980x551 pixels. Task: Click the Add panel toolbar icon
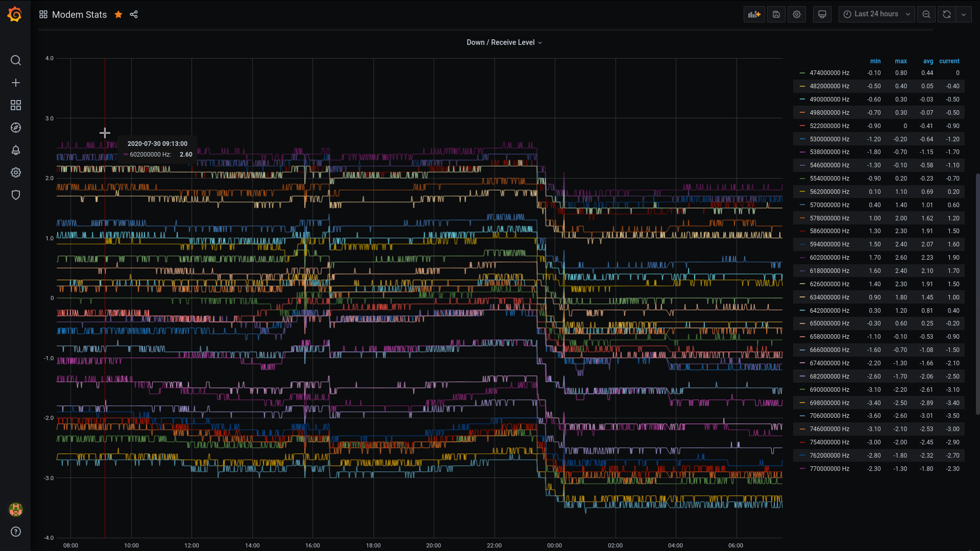tap(754, 14)
